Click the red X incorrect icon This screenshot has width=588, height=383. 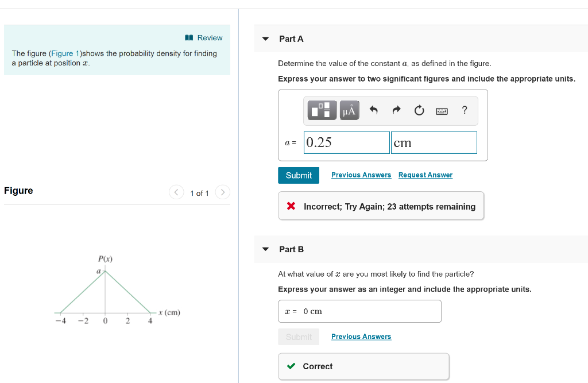pos(291,206)
